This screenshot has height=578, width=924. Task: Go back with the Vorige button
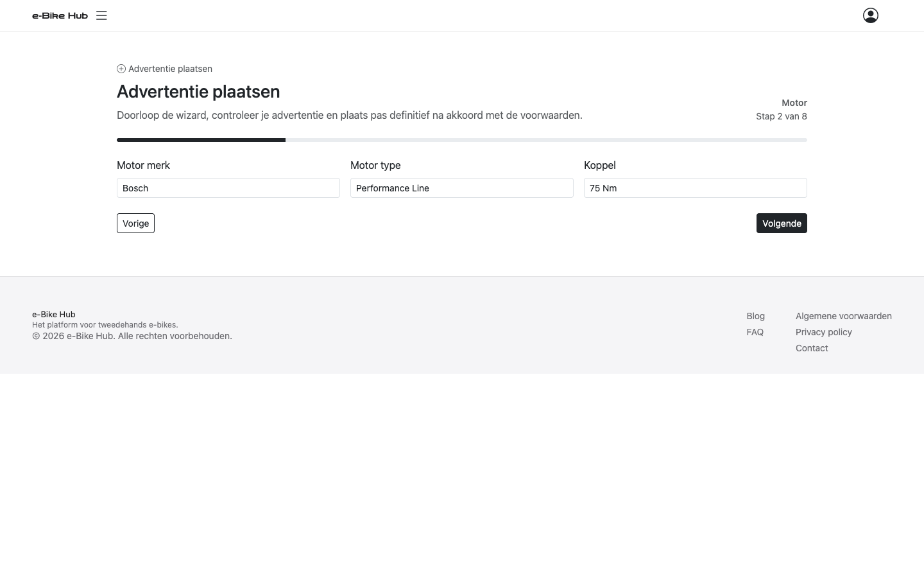[x=135, y=223]
